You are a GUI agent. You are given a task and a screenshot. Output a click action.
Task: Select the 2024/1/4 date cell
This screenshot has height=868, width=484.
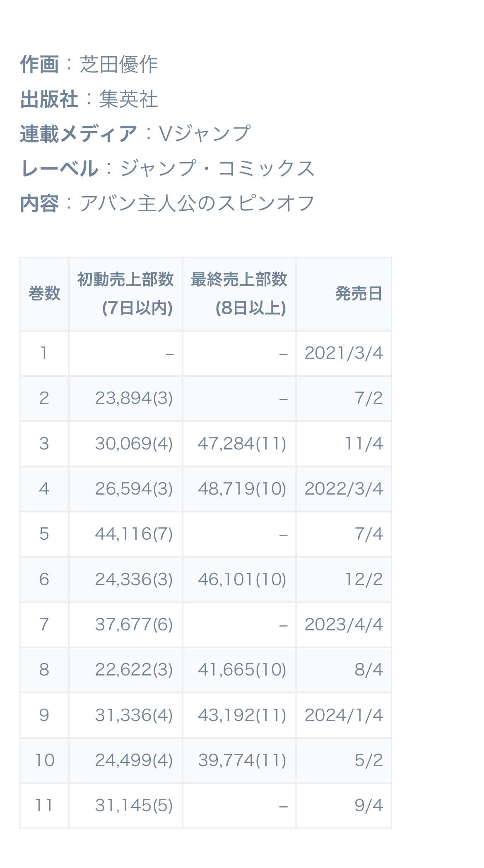[x=344, y=715]
